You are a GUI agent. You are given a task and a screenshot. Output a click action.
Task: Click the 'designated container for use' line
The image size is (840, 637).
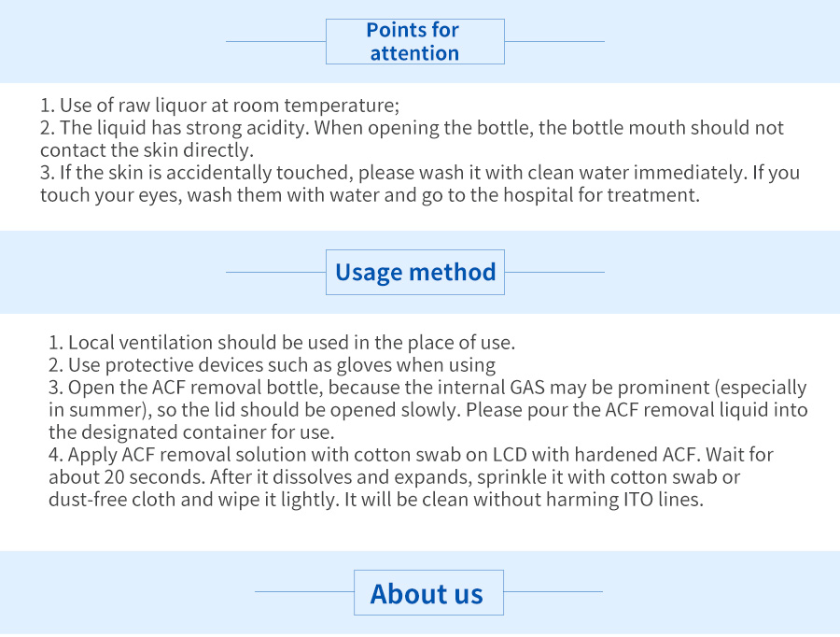191,432
